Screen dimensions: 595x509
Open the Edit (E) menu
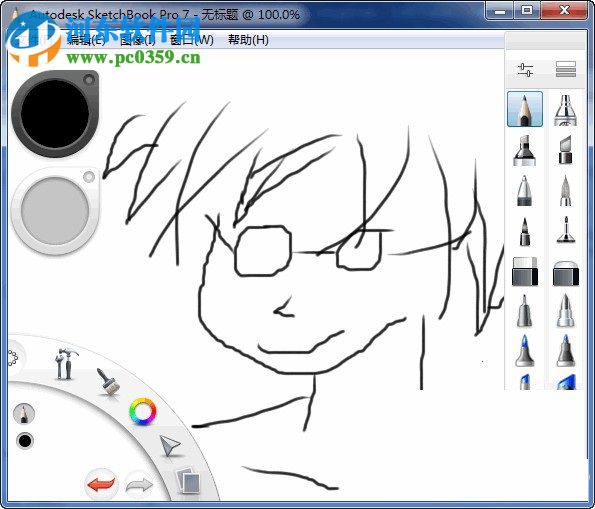coord(86,39)
